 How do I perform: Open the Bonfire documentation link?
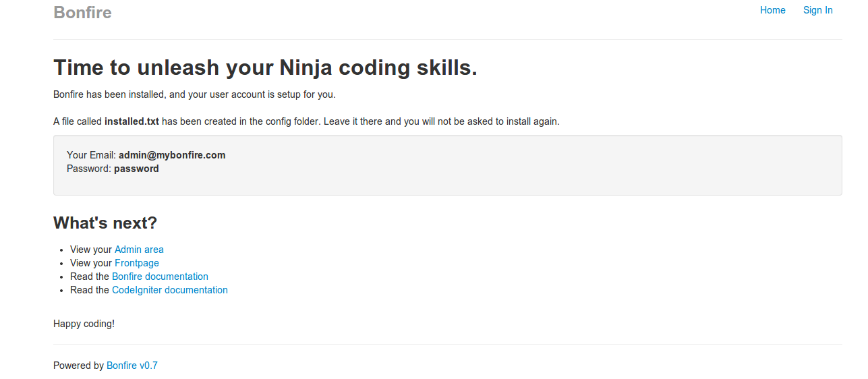pos(160,276)
